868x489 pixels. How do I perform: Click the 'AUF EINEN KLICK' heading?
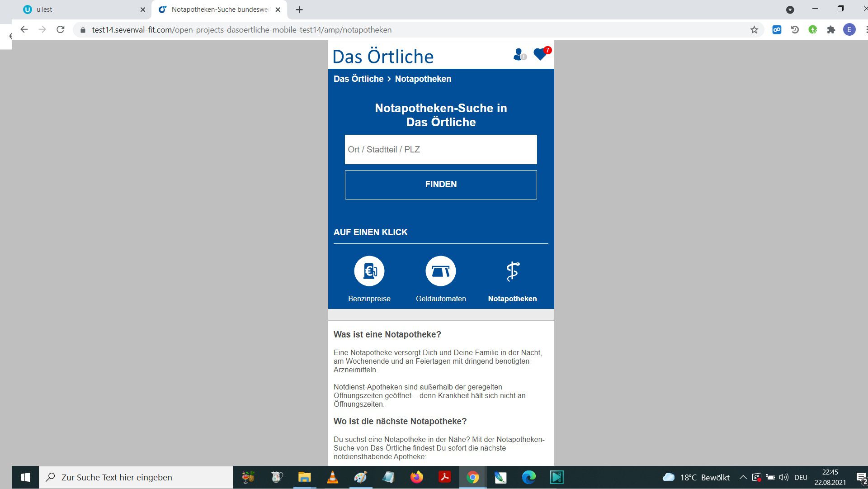click(x=371, y=232)
